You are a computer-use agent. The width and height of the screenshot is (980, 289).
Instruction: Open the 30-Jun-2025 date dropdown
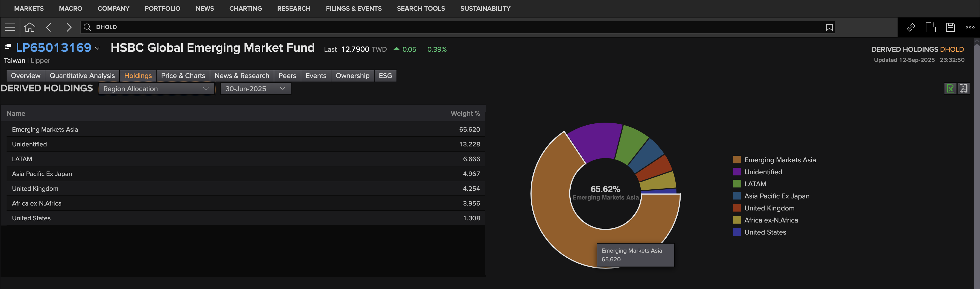coord(256,89)
